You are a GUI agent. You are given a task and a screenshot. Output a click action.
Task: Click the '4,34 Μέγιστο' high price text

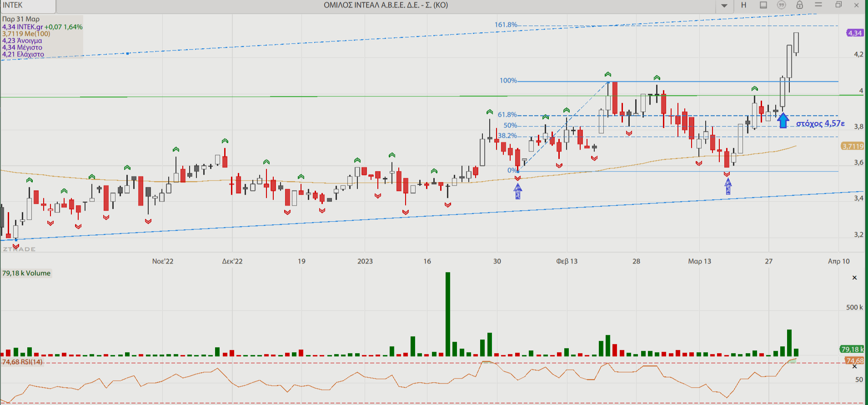point(22,47)
